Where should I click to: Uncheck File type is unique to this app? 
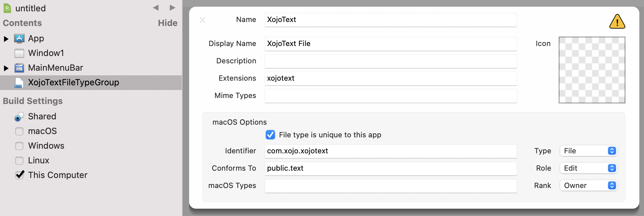click(x=270, y=135)
